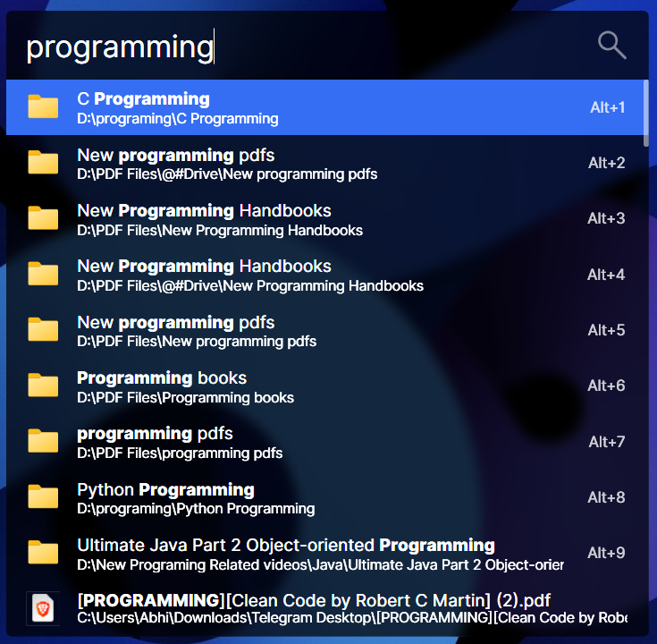Select New programming pdfs in @#Drive
Viewport: 657px width, 644px height.
click(324, 163)
